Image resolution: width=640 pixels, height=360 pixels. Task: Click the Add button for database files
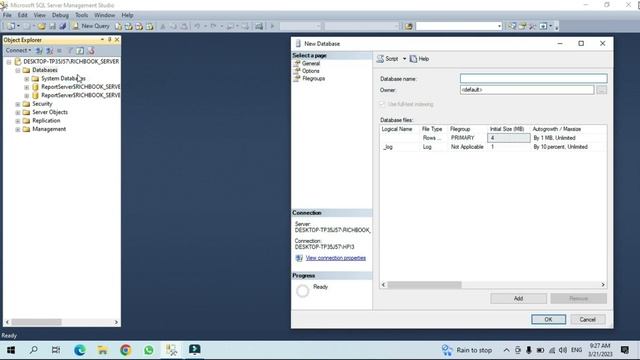(518, 298)
